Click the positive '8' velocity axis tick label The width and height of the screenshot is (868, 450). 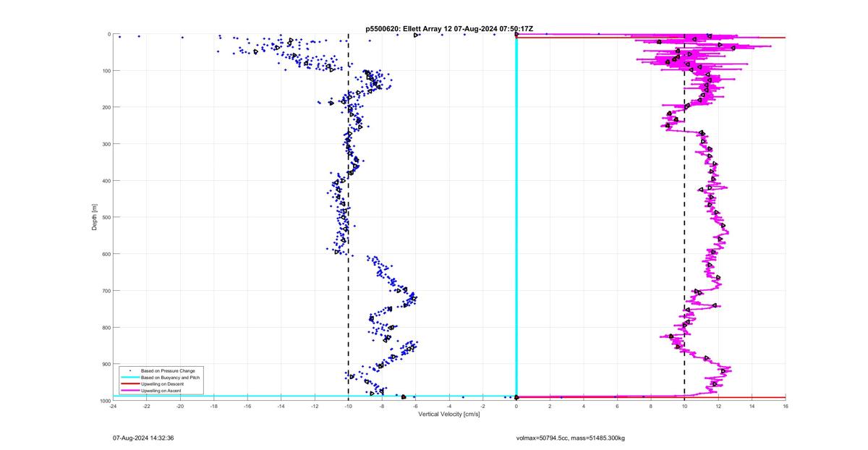click(651, 406)
